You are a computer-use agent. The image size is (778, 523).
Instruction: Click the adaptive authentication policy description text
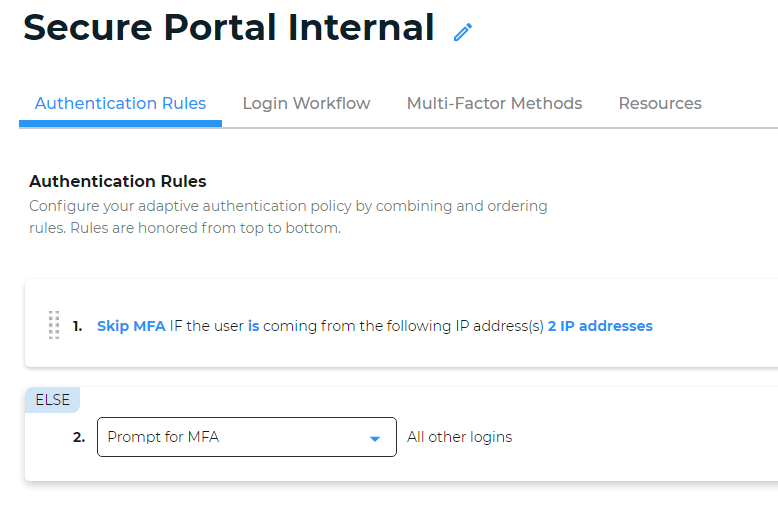(288, 217)
